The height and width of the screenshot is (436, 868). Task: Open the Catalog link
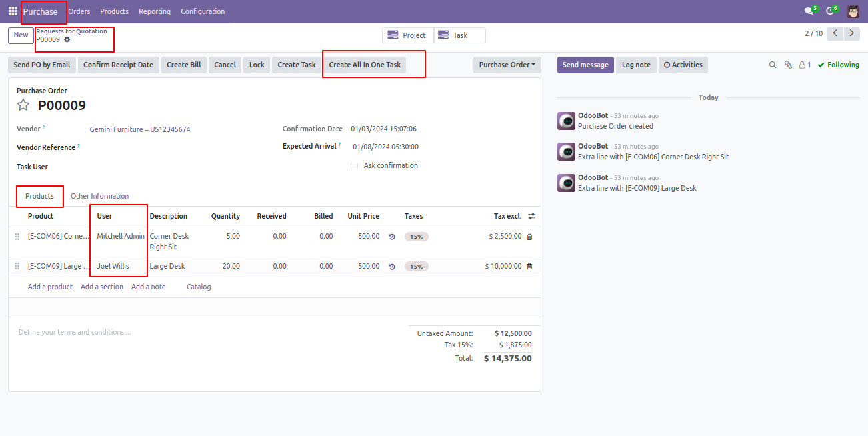pos(199,287)
